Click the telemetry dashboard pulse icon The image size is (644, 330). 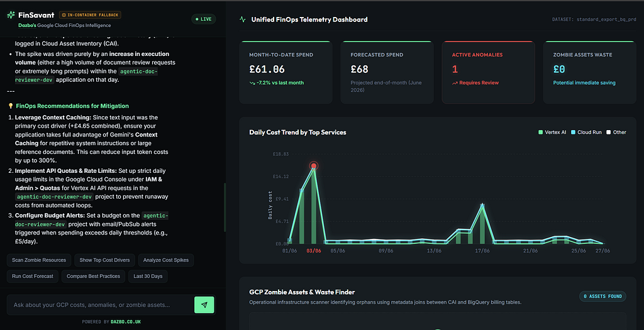tap(243, 19)
